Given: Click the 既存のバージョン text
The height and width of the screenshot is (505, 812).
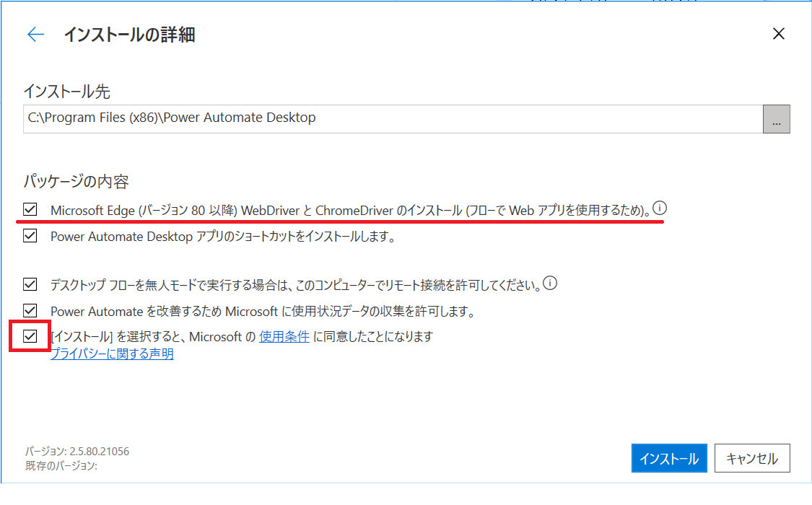Looking at the screenshot, I should pyautogui.click(x=61, y=465).
